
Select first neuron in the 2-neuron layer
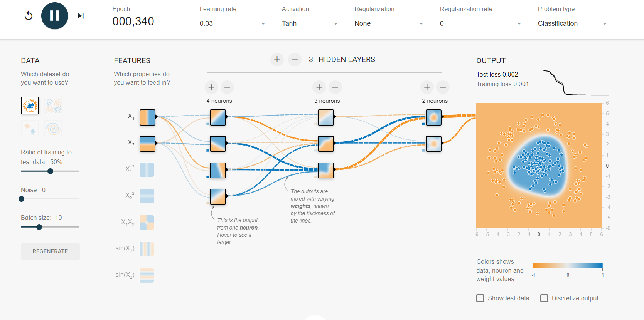pyautogui.click(x=434, y=117)
